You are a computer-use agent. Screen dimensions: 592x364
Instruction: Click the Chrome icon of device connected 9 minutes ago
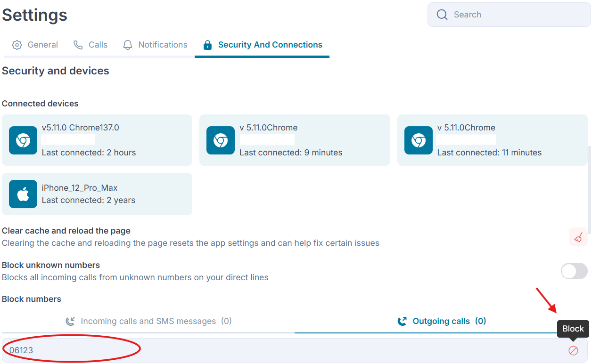[x=221, y=140]
